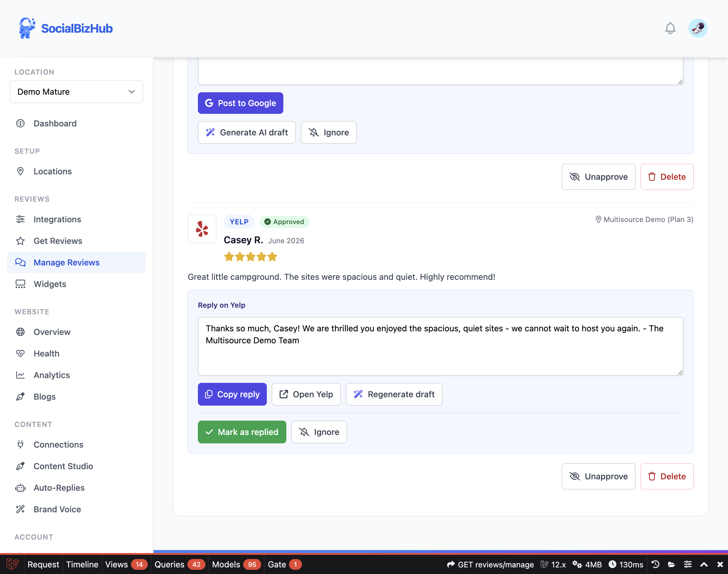
Task: Click Ignore next to Generate AI draft
Action: pos(329,132)
